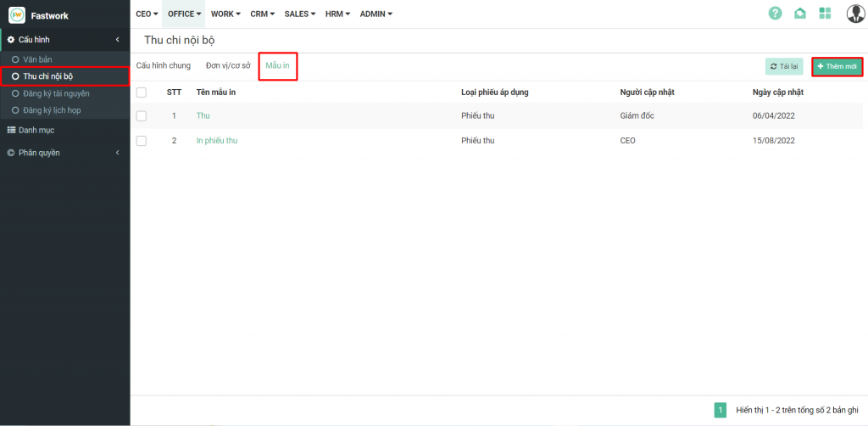Toggle the select-all header checkbox
Viewport: 868px width, 426px height.
pos(142,92)
